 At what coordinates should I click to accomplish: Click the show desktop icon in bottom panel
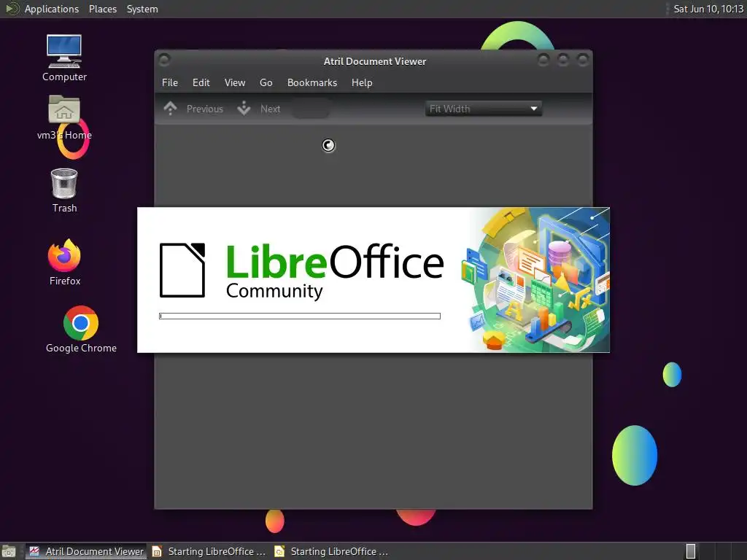9,551
